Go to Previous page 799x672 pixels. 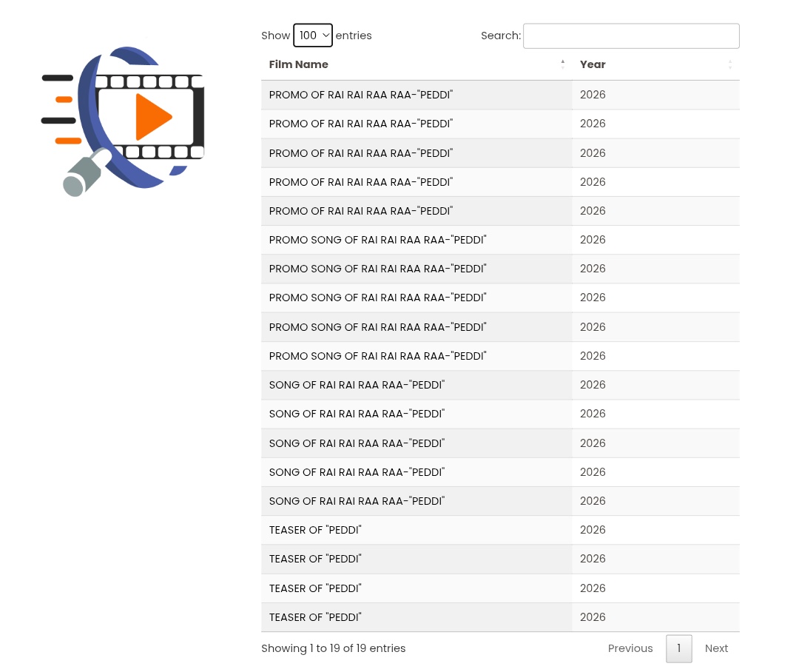[630, 648]
